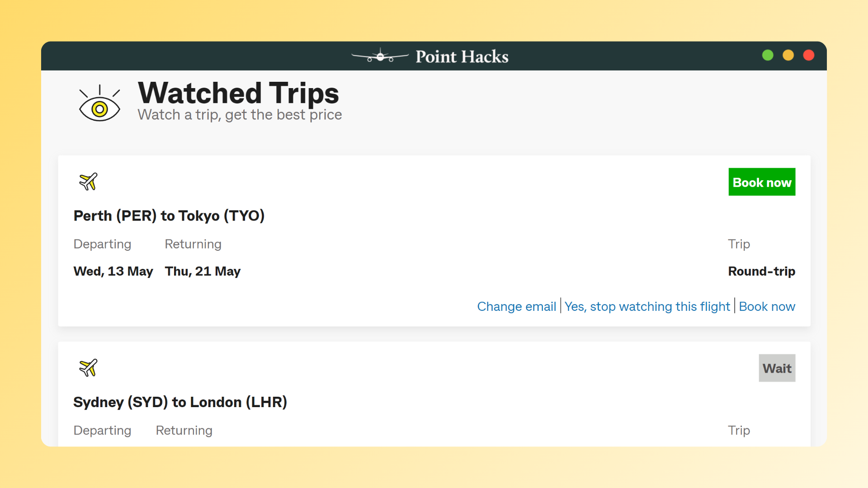Click the Thu, 21 May returning date
The height and width of the screenshot is (488, 868).
point(203,271)
